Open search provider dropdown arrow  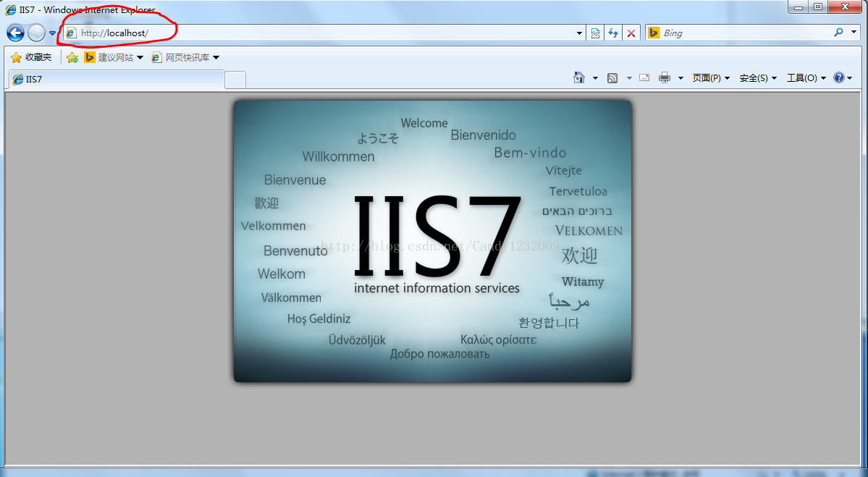(854, 33)
